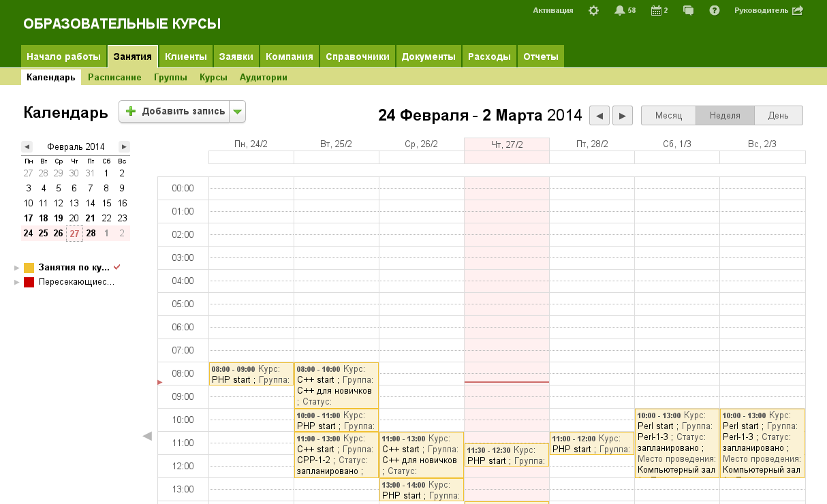Go to next week arrow
The width and height of the screenshot is (827, 504).
point(623,116)
